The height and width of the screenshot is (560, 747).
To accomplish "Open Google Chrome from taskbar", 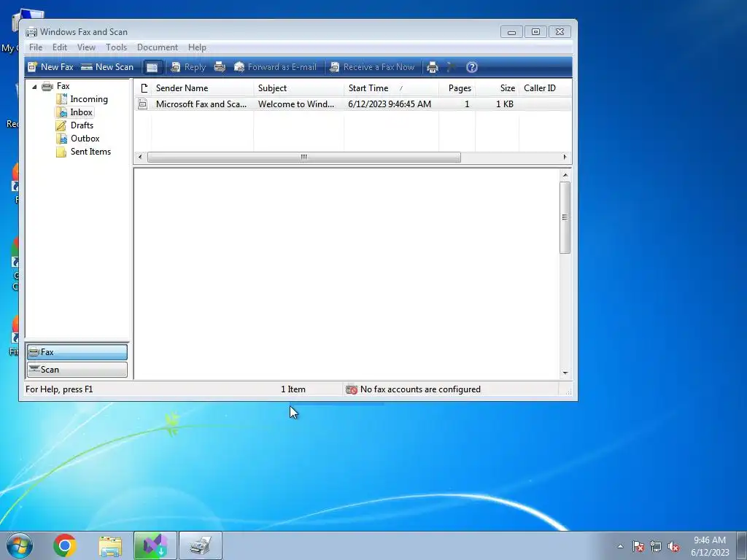I will (x=65, y=545).
